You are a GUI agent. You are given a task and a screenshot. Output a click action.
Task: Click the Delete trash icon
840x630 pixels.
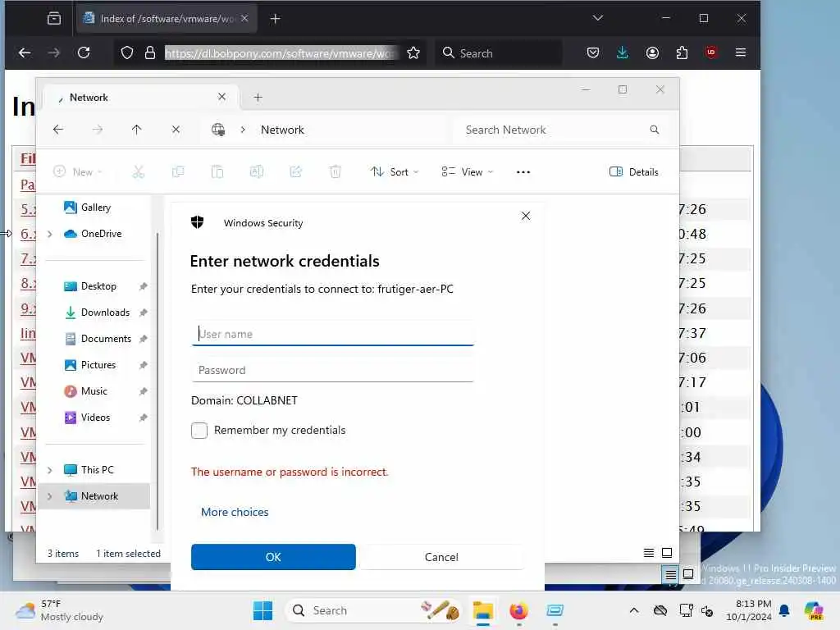point(335,171)
